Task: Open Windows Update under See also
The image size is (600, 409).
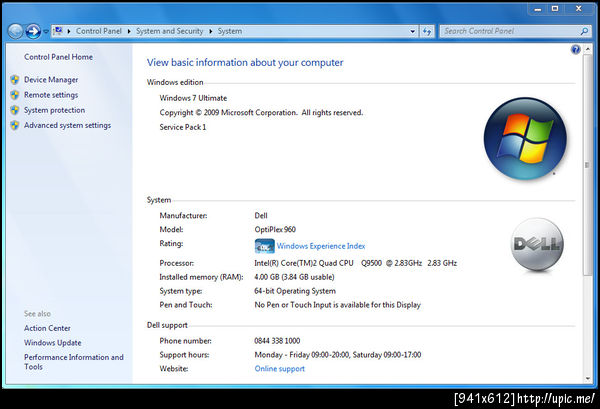Action: pyautogui.click(x=52, y=343)
